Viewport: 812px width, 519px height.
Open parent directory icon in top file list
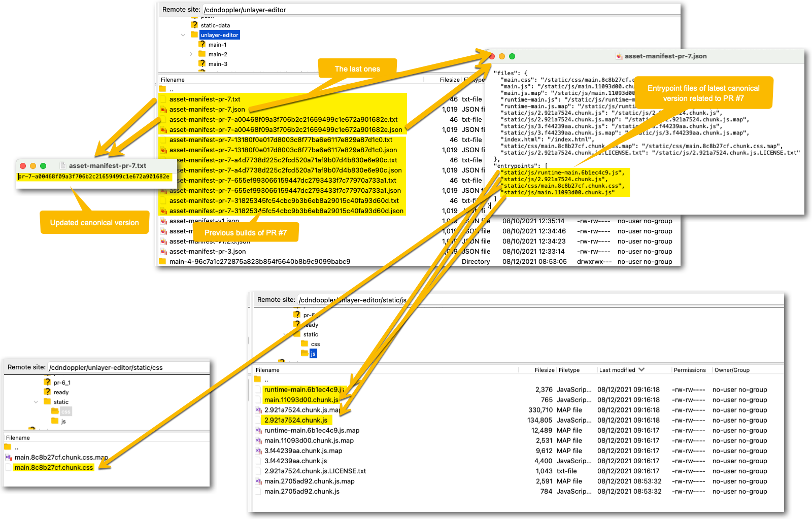click(163, 89)
